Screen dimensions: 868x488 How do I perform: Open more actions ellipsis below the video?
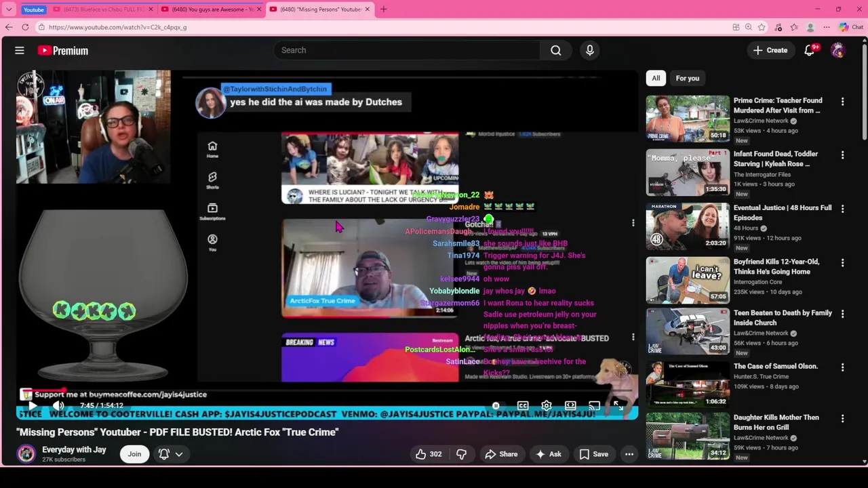(629, 454)
